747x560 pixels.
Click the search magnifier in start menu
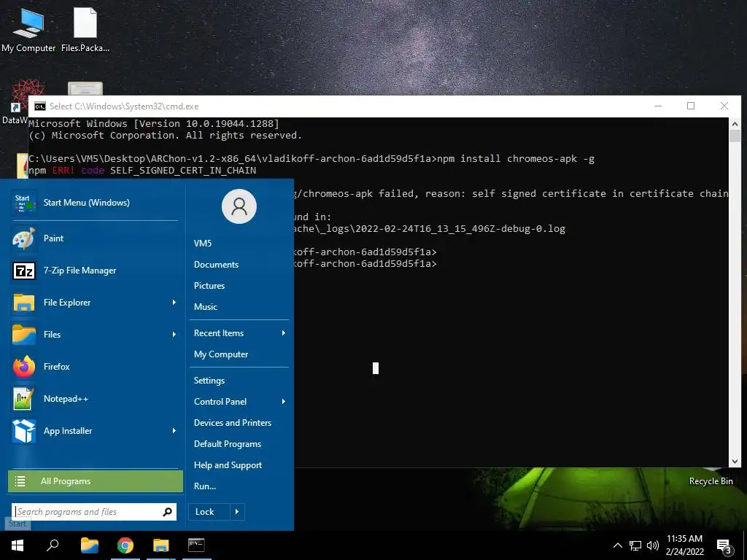(x=167, y=512)
